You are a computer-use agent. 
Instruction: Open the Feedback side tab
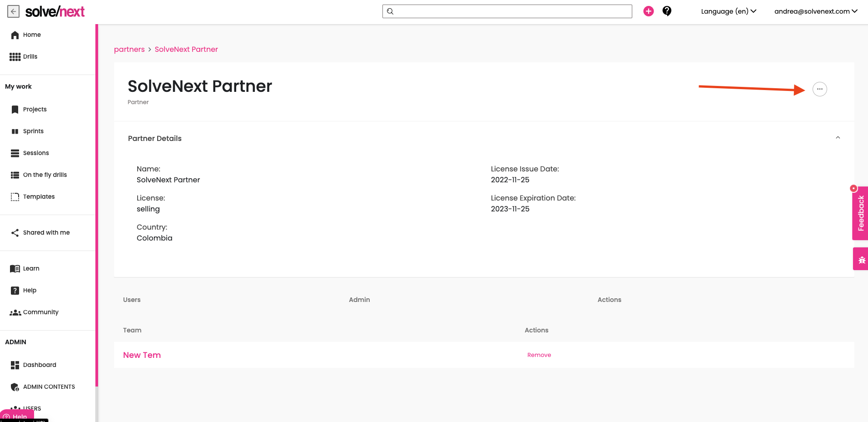(x=861, y=213)
